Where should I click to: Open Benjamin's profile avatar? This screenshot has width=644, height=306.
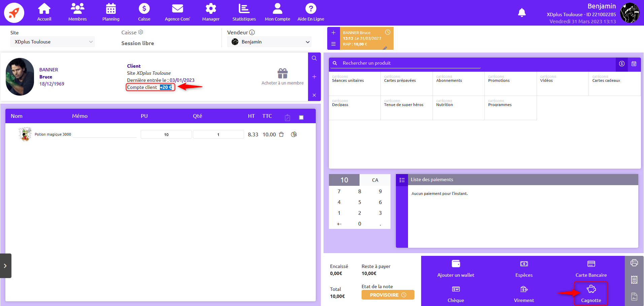tap(630, 13)
